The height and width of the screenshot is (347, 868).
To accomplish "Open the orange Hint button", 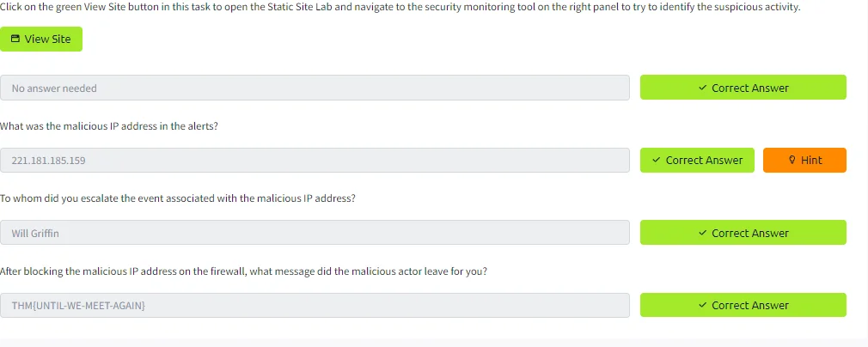I will click(x=804, y=160).
